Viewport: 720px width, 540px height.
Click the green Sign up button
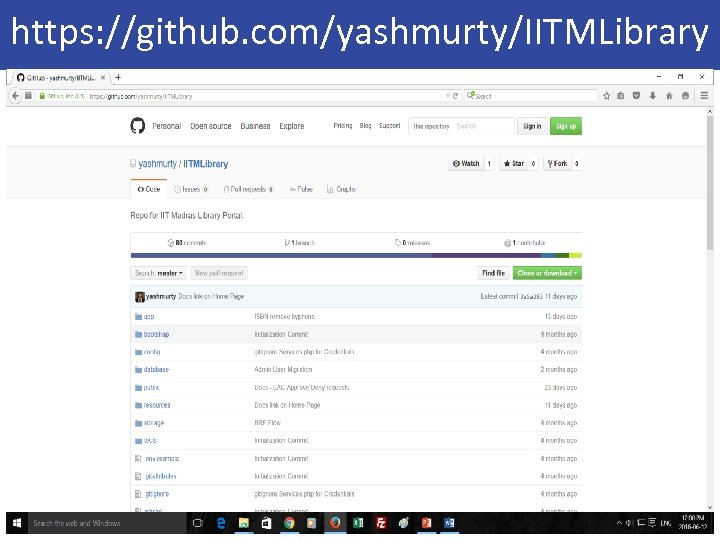(566, 126)
